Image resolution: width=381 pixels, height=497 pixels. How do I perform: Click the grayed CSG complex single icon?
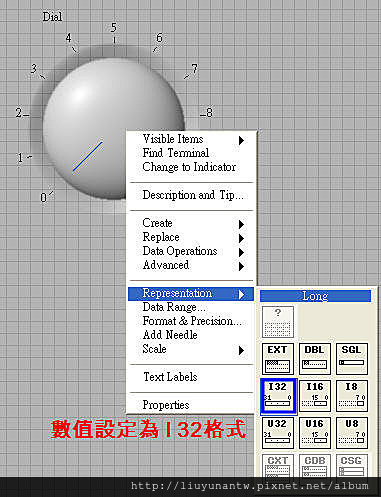[x=352, y=466]
